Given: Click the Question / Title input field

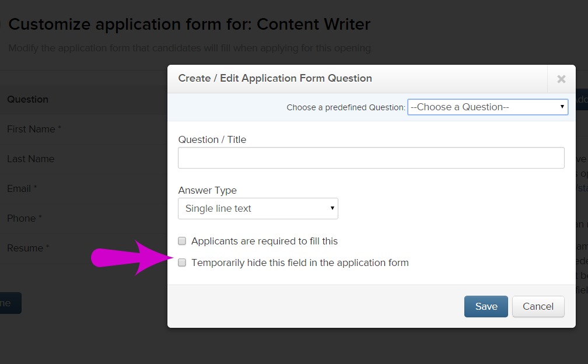Looking at the screenshot, I should pos(371,158).
